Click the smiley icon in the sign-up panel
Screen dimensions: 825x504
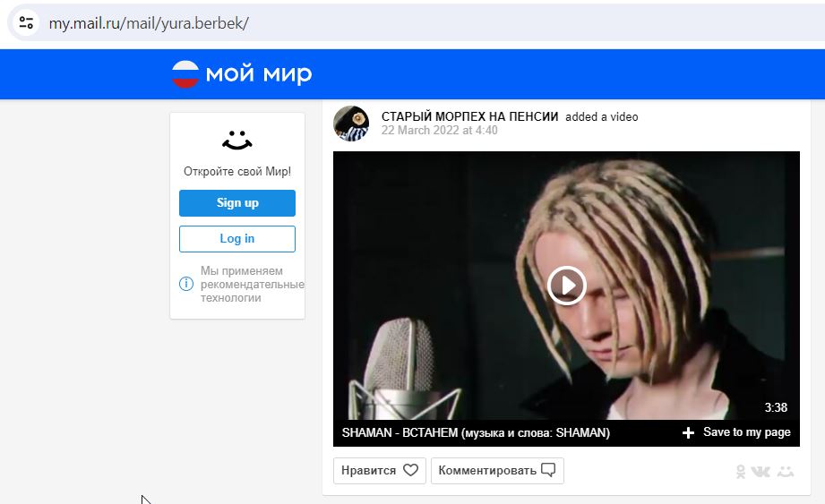[237, 141]
